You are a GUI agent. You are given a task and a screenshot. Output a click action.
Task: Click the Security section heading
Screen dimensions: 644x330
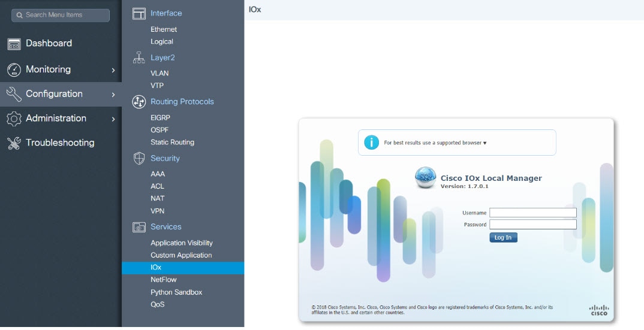click(x=165, y=159)
